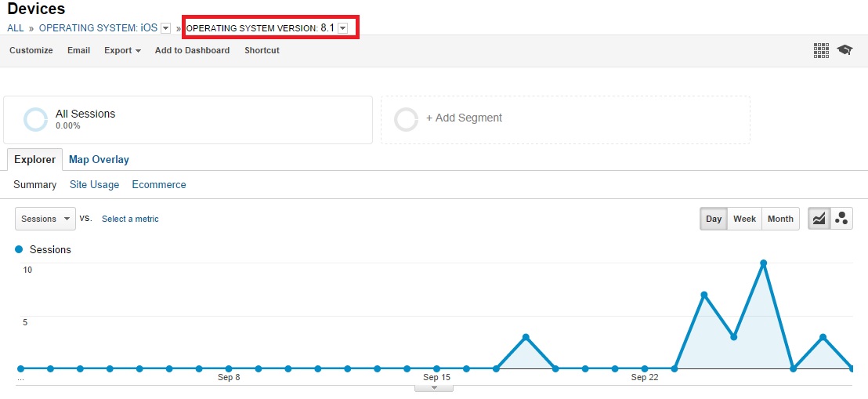Select Month time granularity
868x399 pixels.
click(x=780, y=219)
